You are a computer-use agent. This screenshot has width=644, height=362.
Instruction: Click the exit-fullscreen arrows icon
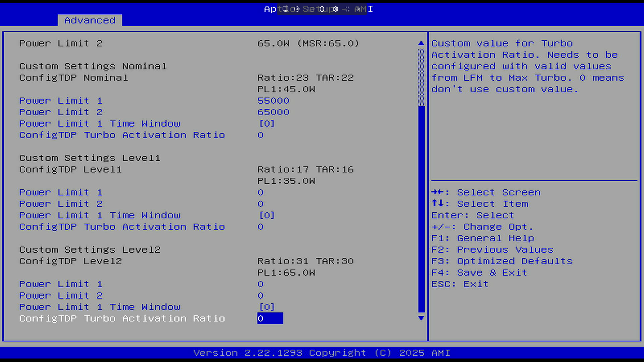point(347,9)
